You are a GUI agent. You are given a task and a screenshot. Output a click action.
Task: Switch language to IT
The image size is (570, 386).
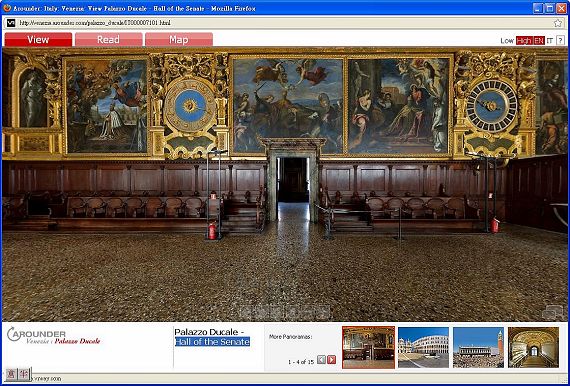[550, 41]
